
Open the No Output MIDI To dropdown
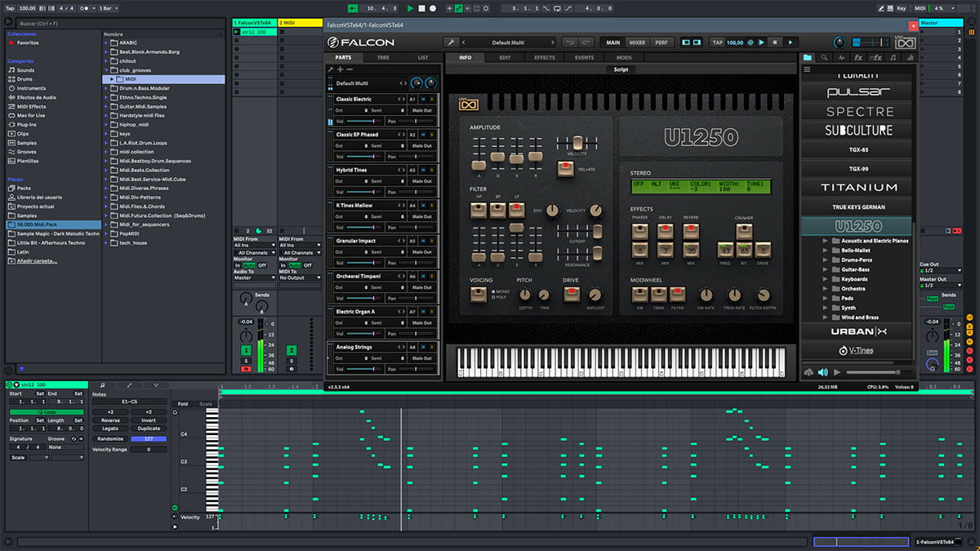299,278
